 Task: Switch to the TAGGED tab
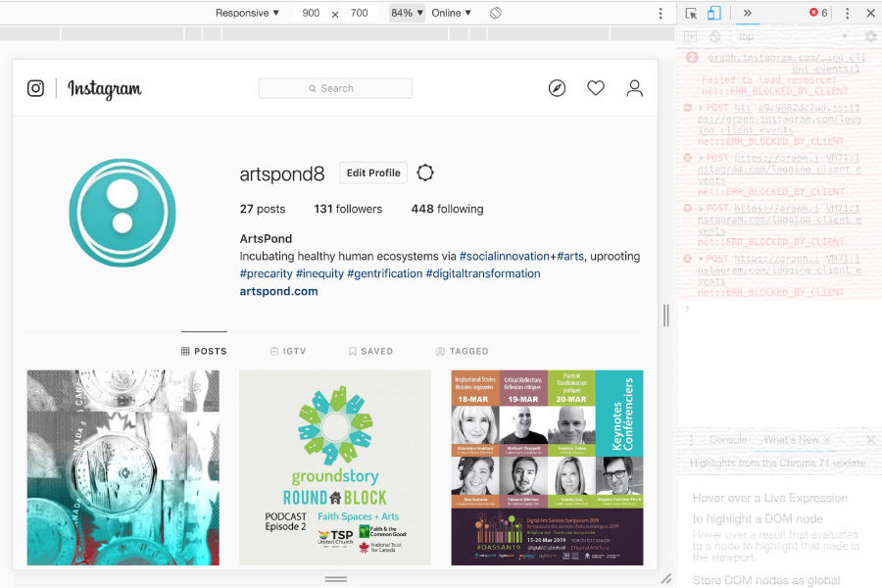pos(462,351)
